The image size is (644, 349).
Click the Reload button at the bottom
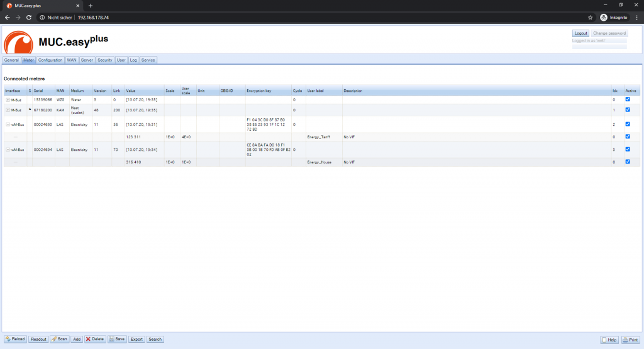pyautogui.click(x=15, y=339)
